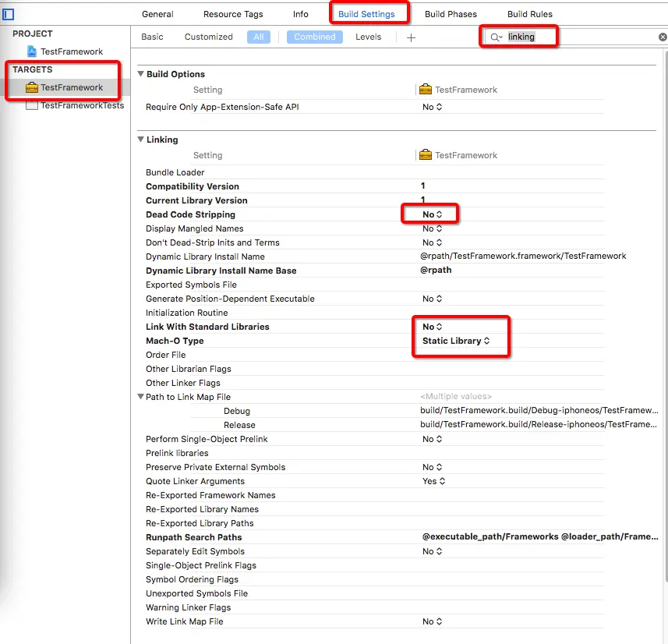
Task: Select TestFramework under TARGETS
Action: point(72,87)
